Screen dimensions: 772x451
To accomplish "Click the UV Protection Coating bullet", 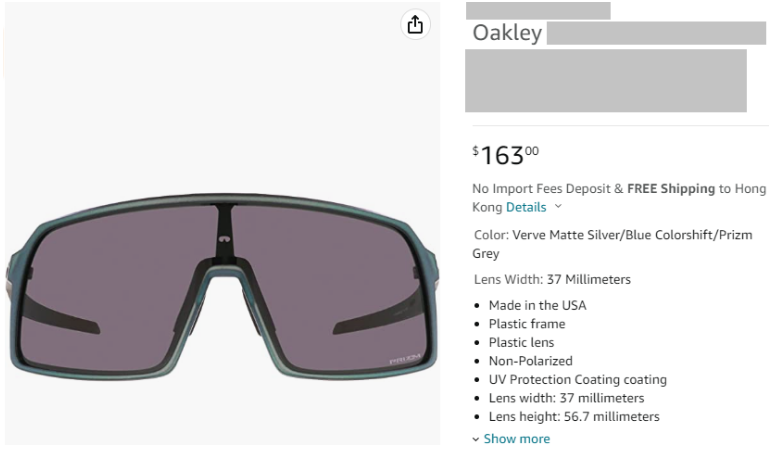I will [577, 380].
